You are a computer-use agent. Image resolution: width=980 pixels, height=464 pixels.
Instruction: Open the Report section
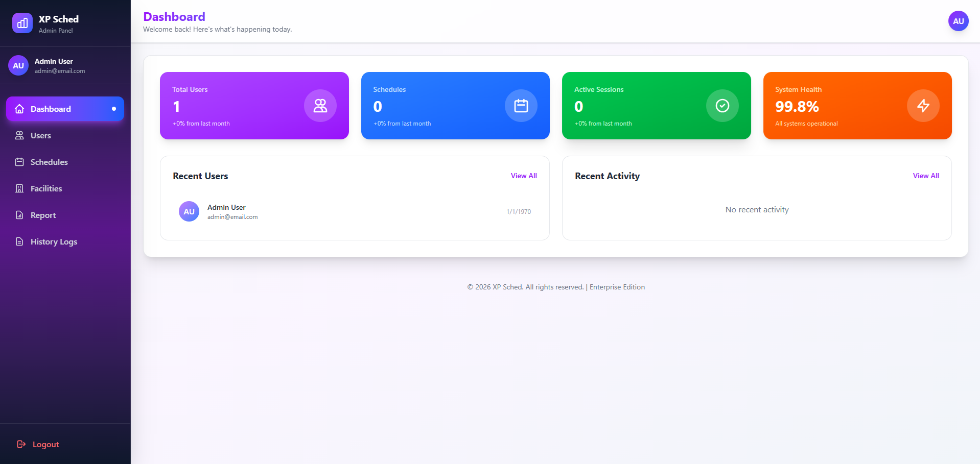click(x=43, y=215)
